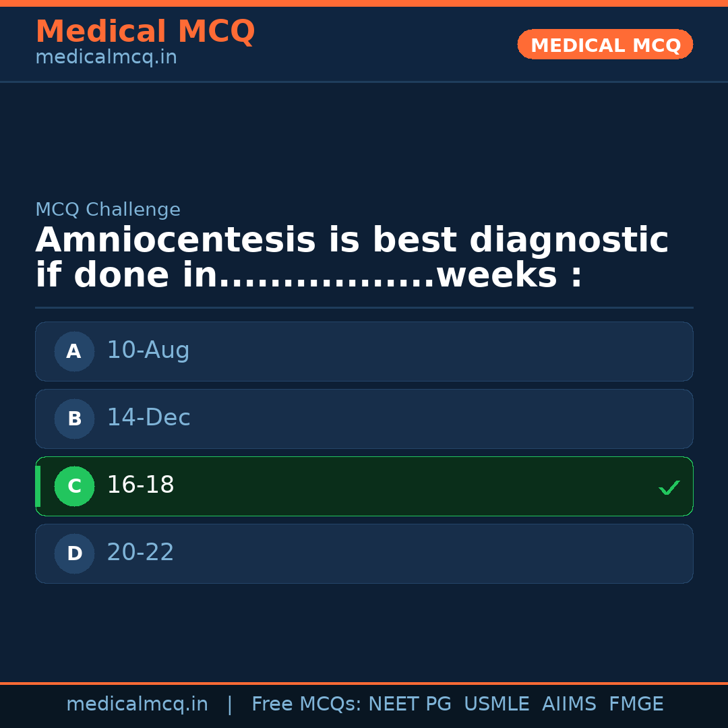
Task: Select the "20-22" answer text
Action: pos(140,553)
